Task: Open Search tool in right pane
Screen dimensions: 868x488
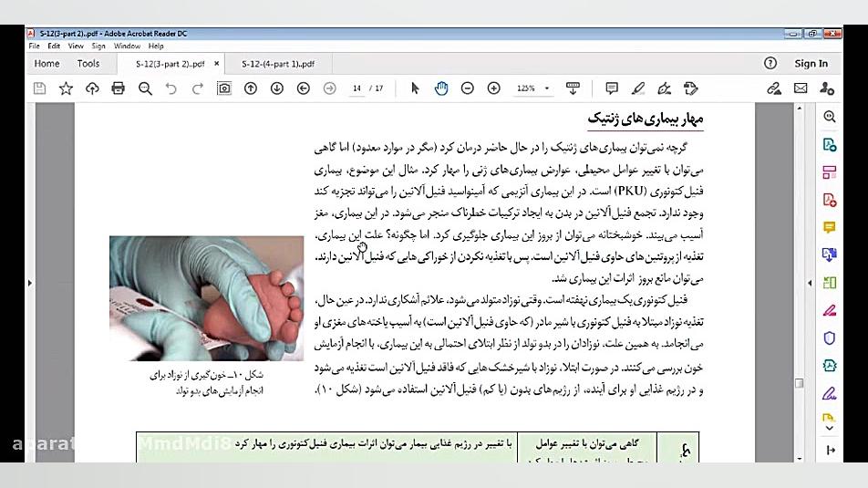Action: (x=830, y=117)
